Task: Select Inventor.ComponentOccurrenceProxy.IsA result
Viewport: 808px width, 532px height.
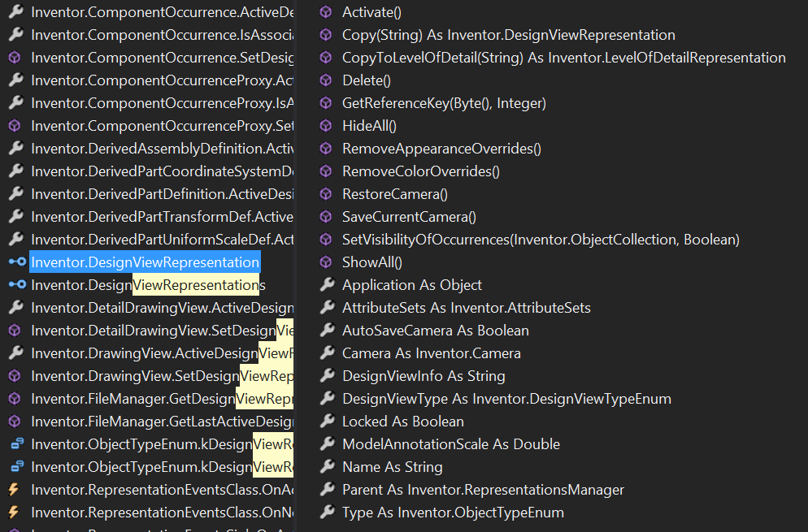Action: coord(163,103)
